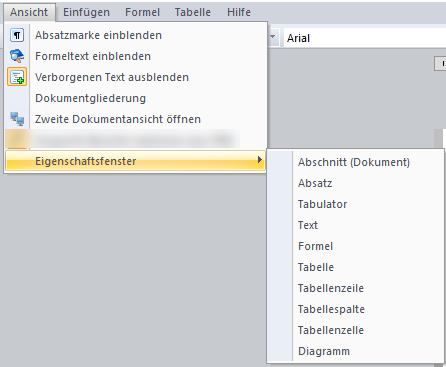Click the paragraph mark (pilcrow) icon
Viewport: 446px width, 367px height.
point(17,35)
